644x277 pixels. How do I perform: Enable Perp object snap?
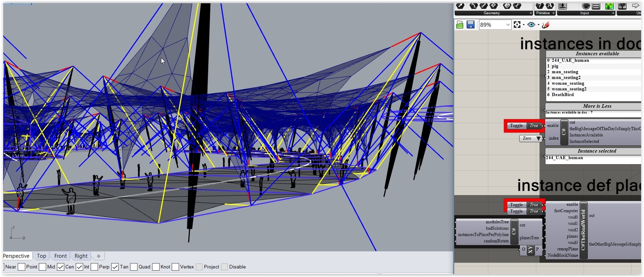pos(94,267)
